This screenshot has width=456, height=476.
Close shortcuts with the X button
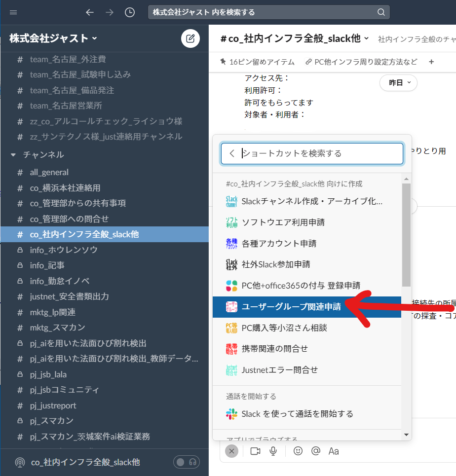click(231, 451)
